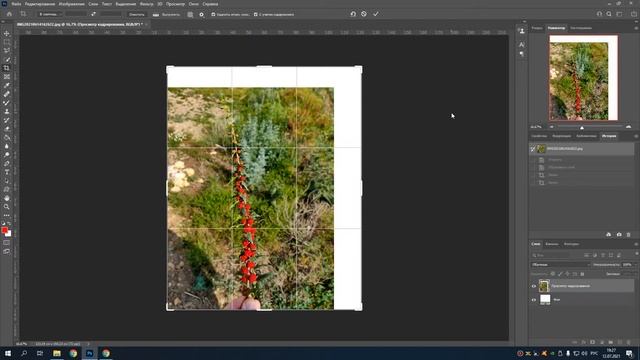The image size is (640, 360).
Task: Open the File menu
Action: click(x=16, y=4)
